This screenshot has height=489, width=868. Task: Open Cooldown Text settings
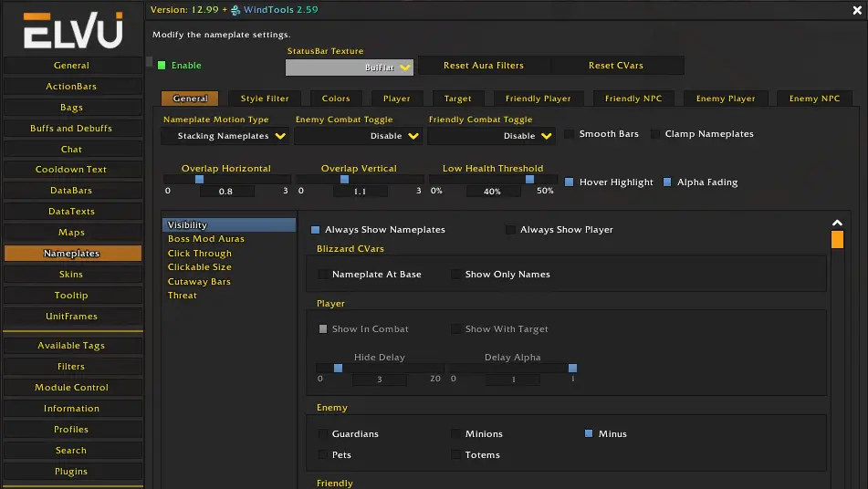tap(72, 170)
